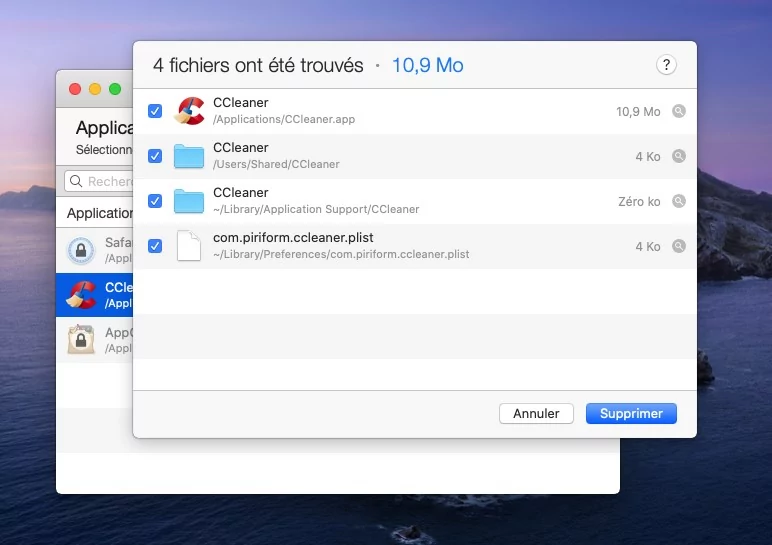This screenshot has width=772, height=545.
Task: Click the Safari icon in the background window
Action: point(81,251)
